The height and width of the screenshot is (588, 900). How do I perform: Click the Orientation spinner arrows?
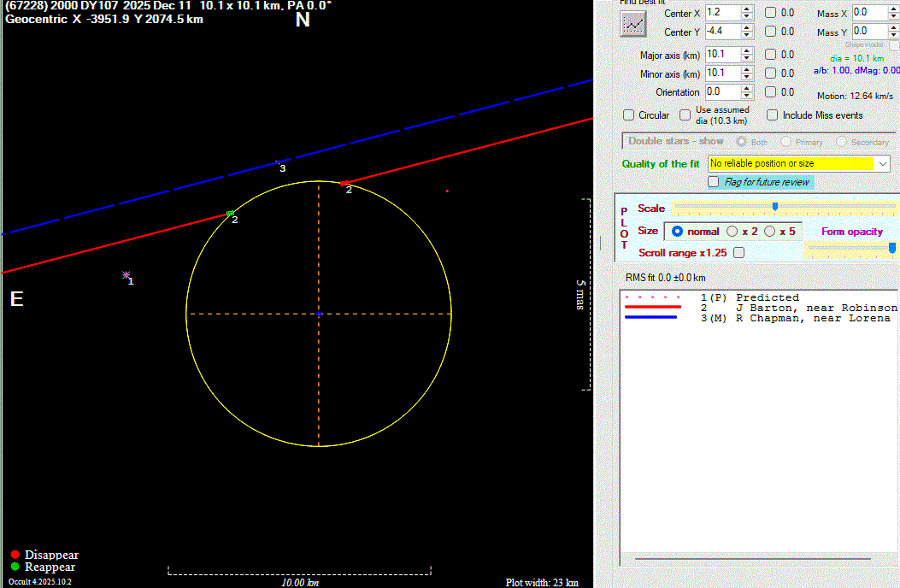[747, 91]
